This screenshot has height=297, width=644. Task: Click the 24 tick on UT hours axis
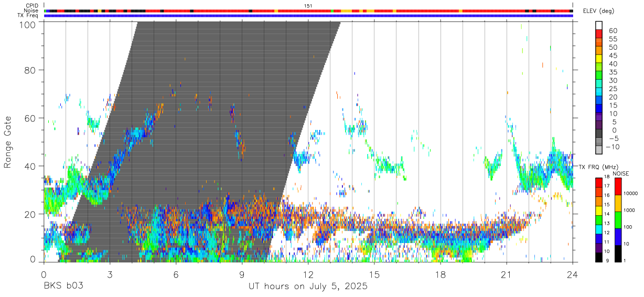click(x=573, y=274)
